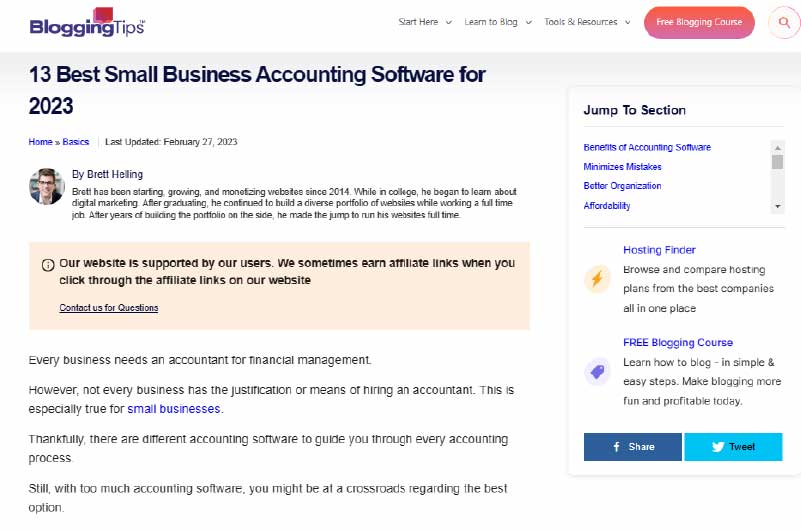Click the Jump To Section heading
Viewport: 801px width, 531px height.
click(x=634, y=110)
